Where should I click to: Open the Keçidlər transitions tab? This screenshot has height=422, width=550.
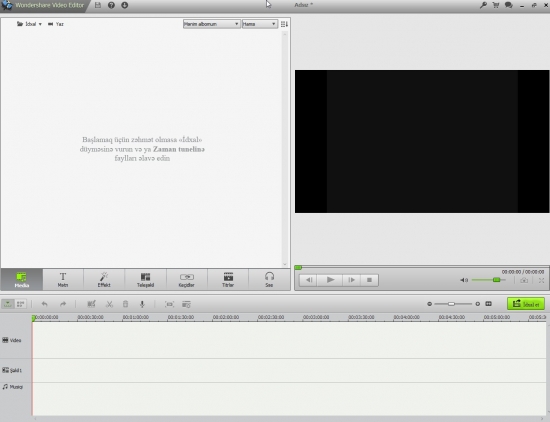point(187,280)
